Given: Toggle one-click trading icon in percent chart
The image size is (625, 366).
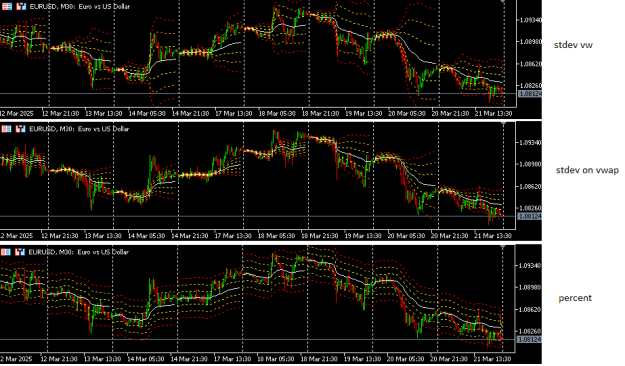Looking at the screenshot, I should click(x=20, y=252).
